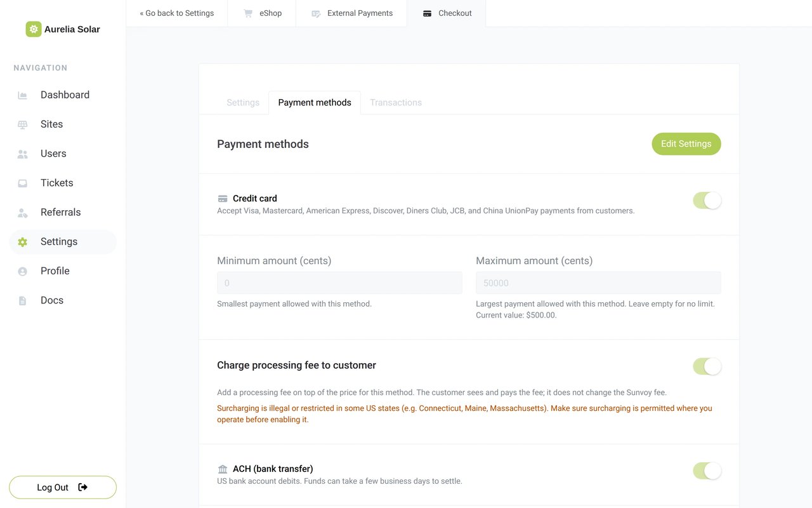The image size is (812, 508).
Task: Open Referrals in navigation
Action: pos(63,213)
